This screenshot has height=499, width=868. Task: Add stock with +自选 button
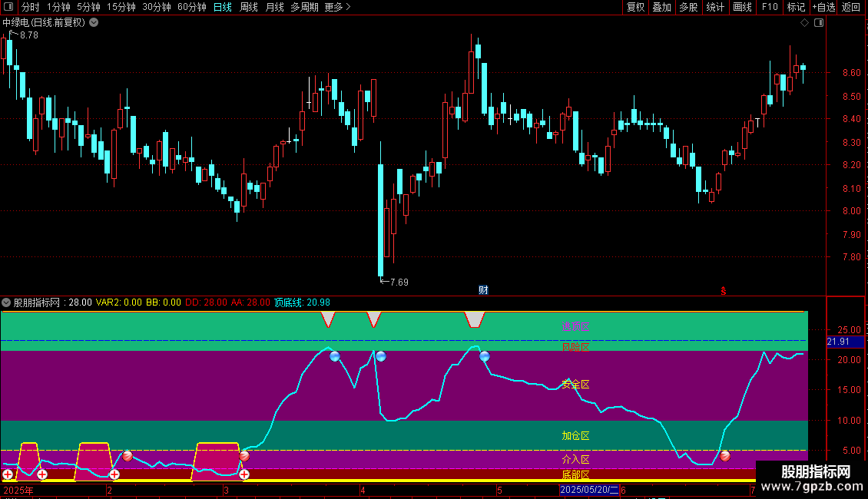(823, 7)
